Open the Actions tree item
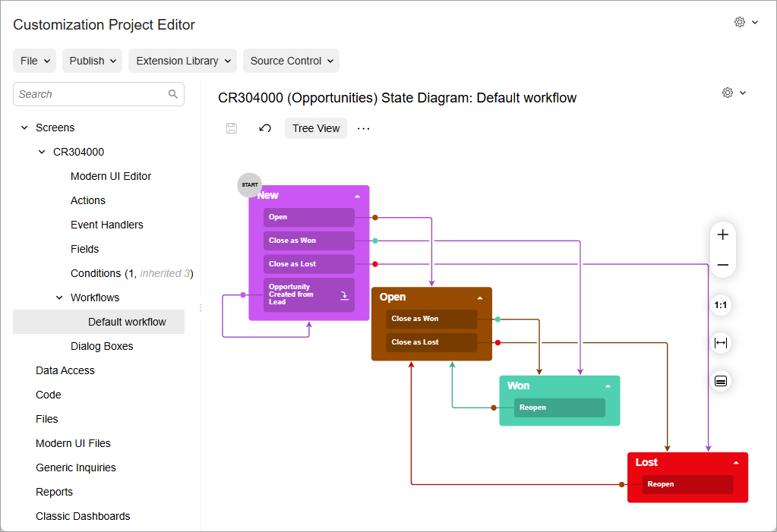 click(x=87, y=200)
